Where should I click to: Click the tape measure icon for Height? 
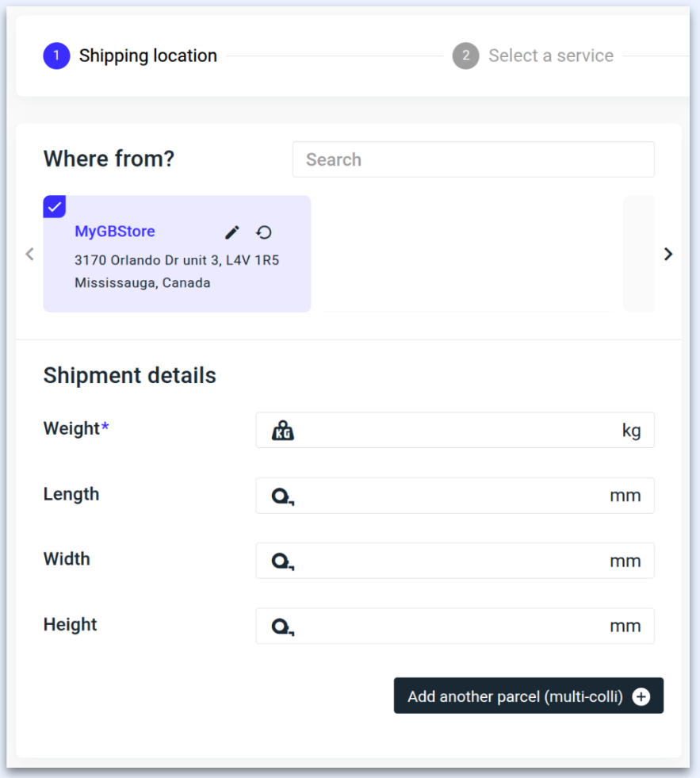click(282, 627)
